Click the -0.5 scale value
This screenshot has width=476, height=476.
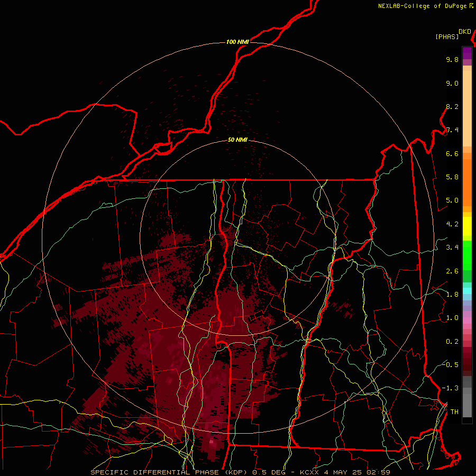pos(450,365)
